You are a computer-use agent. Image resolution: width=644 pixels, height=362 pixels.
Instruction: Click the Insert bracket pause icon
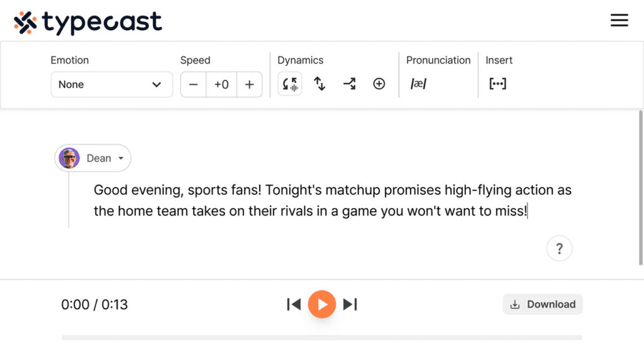497,84
